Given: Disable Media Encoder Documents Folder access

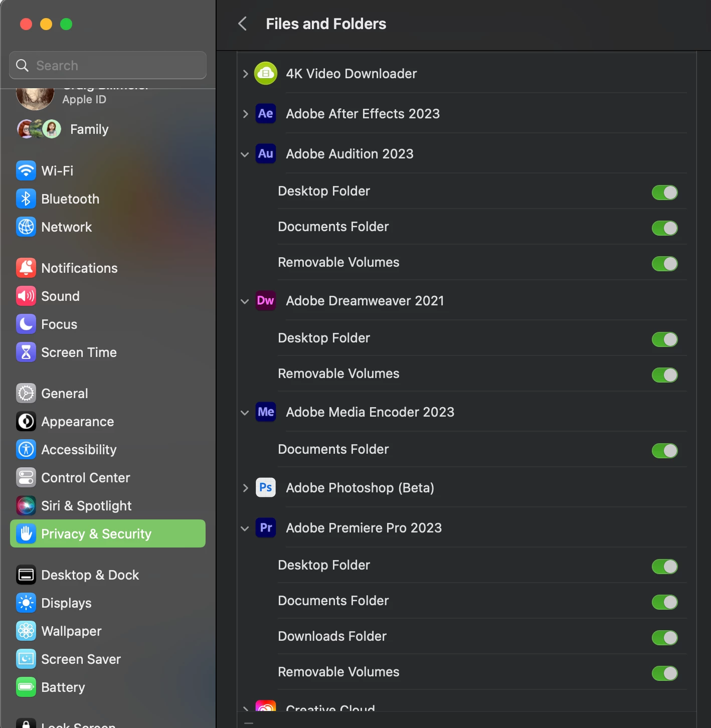Looking at the screenshot, I should coord(665,450).
